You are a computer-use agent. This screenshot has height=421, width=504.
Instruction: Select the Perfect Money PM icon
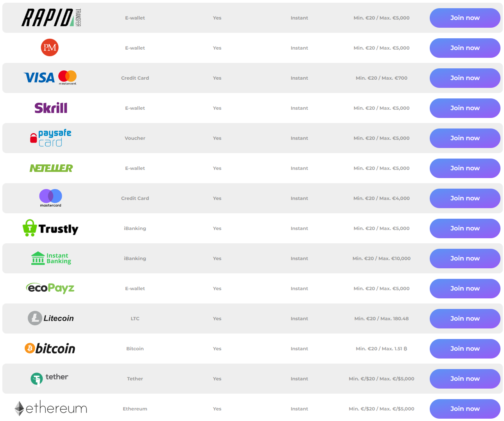(x=50, y=48)
